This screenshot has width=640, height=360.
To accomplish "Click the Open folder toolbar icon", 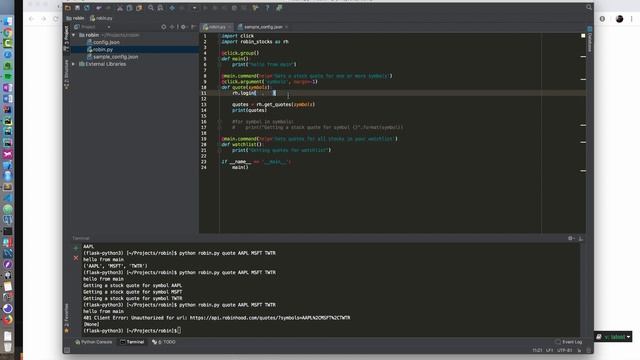I will 68,8.
